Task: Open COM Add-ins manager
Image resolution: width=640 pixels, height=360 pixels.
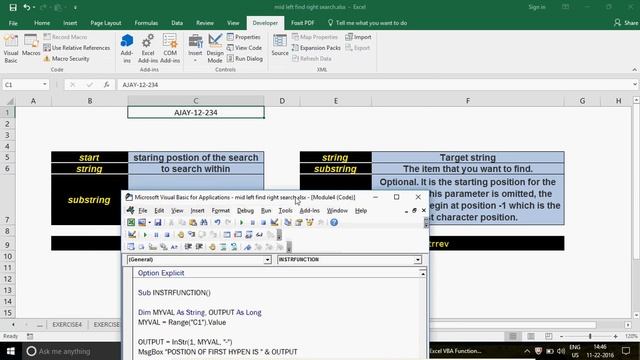Action: [x=170, y=49]
